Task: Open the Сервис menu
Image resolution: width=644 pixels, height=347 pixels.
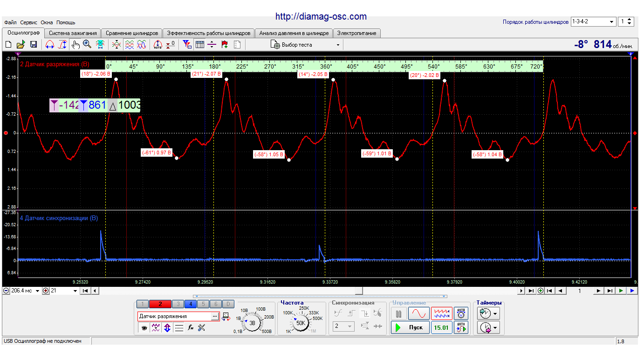Action: [29, 22]
